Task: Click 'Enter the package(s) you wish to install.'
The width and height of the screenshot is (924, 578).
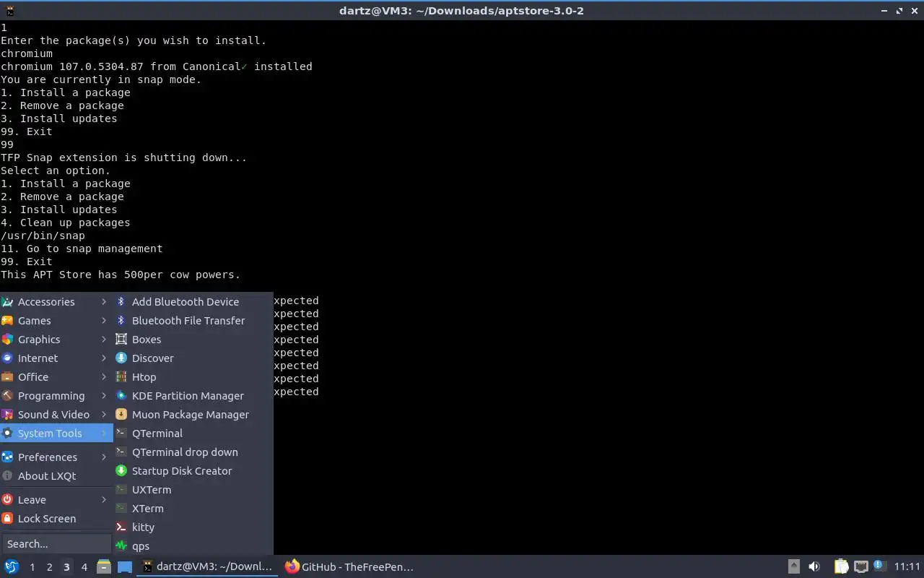Action: (x=134, y=40)
